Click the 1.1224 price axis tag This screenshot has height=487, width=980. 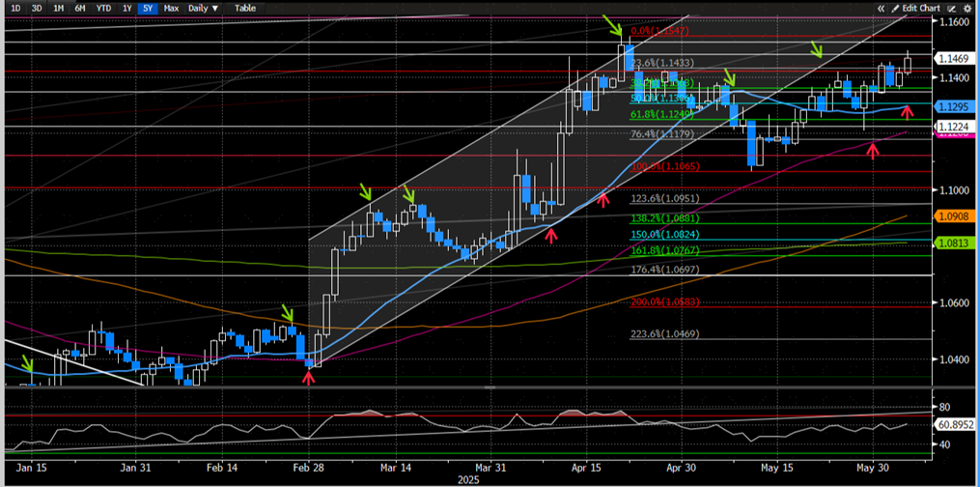coord(953,125)
